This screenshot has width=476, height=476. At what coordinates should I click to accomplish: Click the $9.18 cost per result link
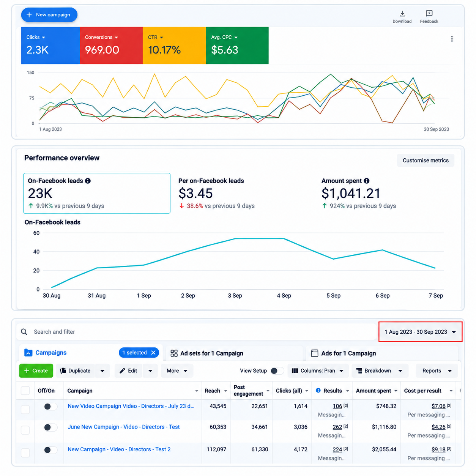(438, 449)
